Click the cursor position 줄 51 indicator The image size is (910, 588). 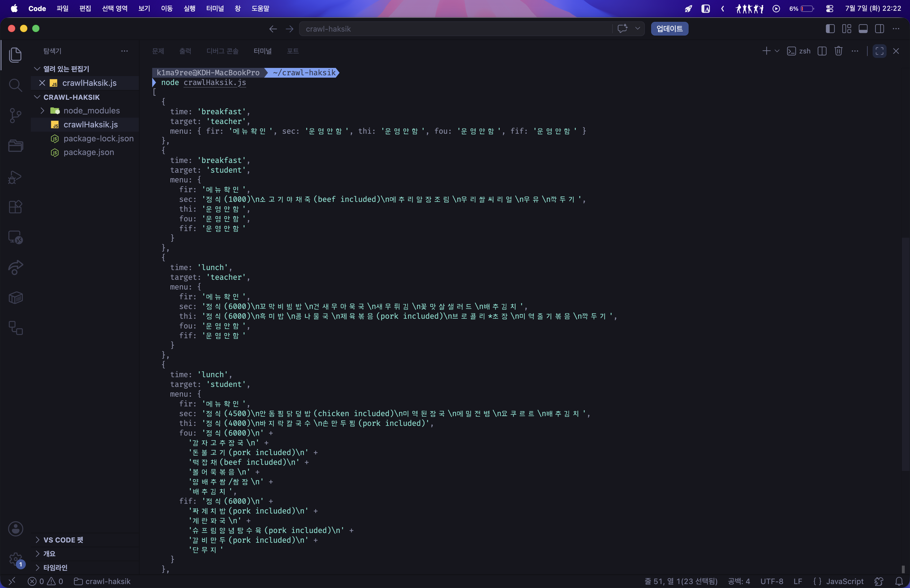coord(681,581)
